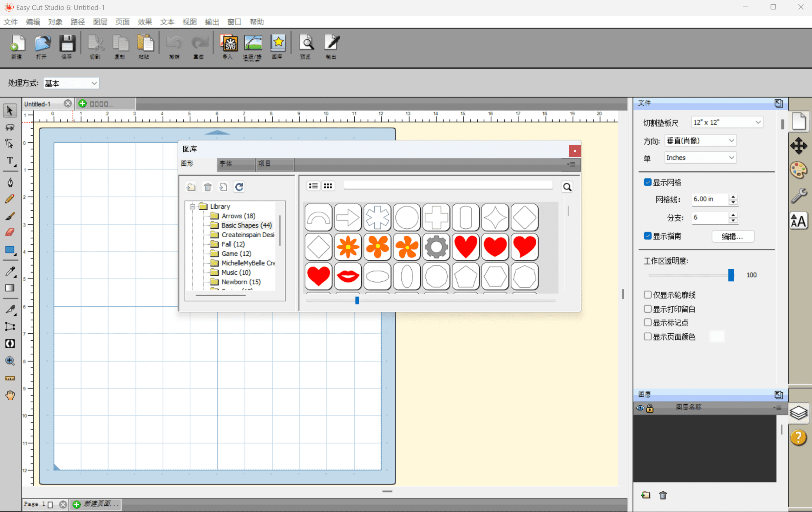Open the 帮助 menu
Screen dimensions: 812x512
257,22
